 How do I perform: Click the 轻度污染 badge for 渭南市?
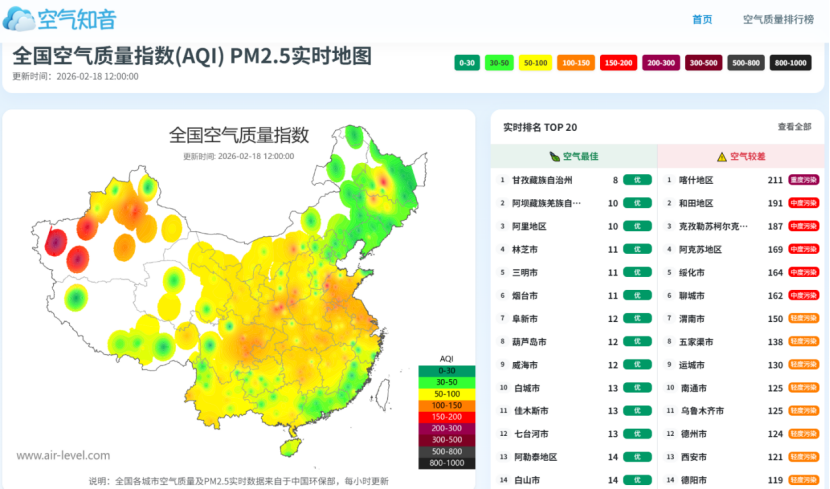[804, 319]
